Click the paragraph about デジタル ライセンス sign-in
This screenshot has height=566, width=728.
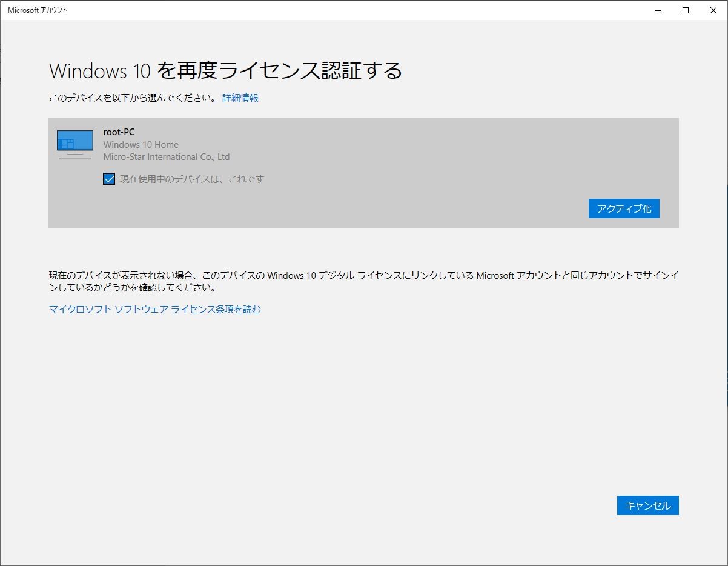tap(363, 282)
